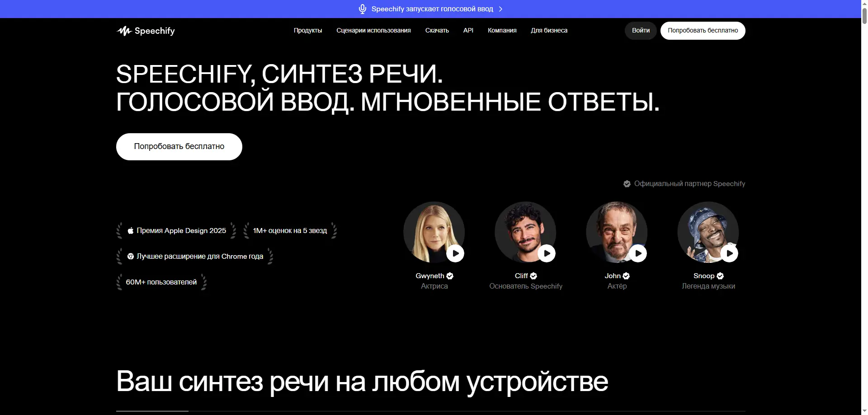Click the Войти button

[641, 31]
